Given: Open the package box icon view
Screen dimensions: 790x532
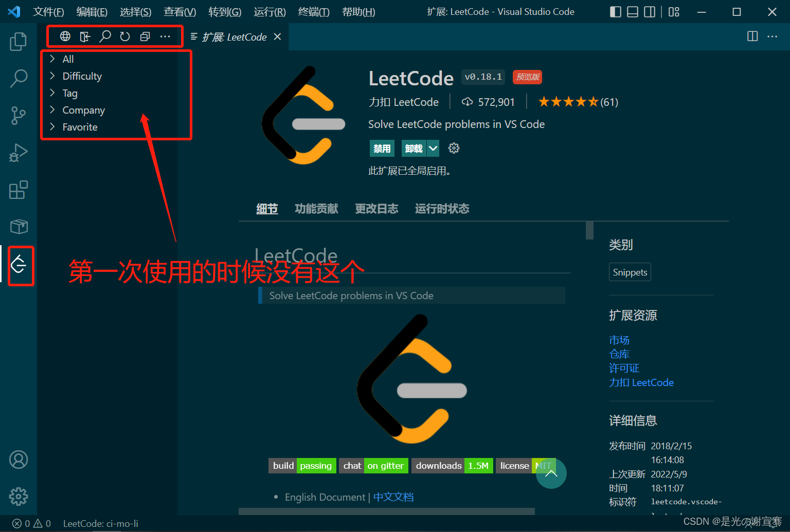Looking at the screenshot, I should (x=19, y=227).
